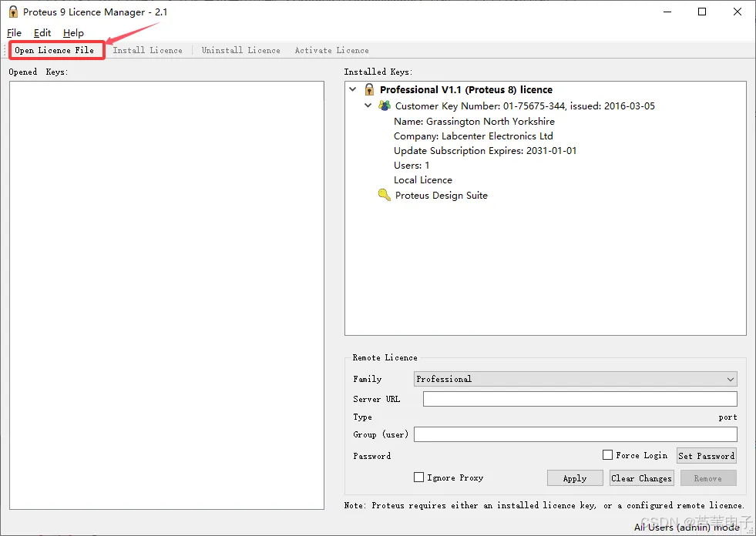The width and height of the screenshot is (756, 536).
Task: Click the yellow key icon beside Proteus Design Suite
Action: coord(385,195)
